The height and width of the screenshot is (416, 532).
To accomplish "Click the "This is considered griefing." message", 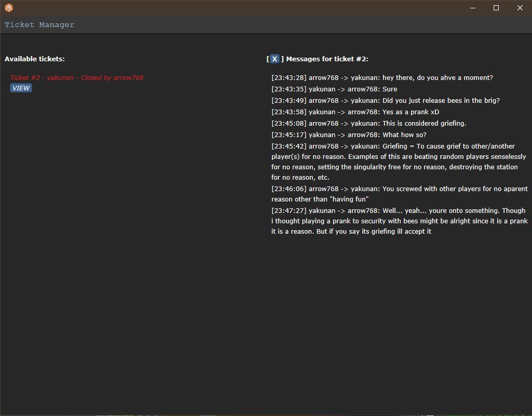I will click(x=369, y=124).
